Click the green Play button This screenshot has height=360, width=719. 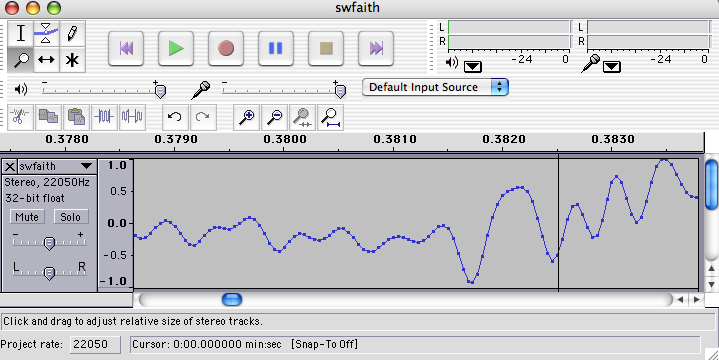click(176, 48)
